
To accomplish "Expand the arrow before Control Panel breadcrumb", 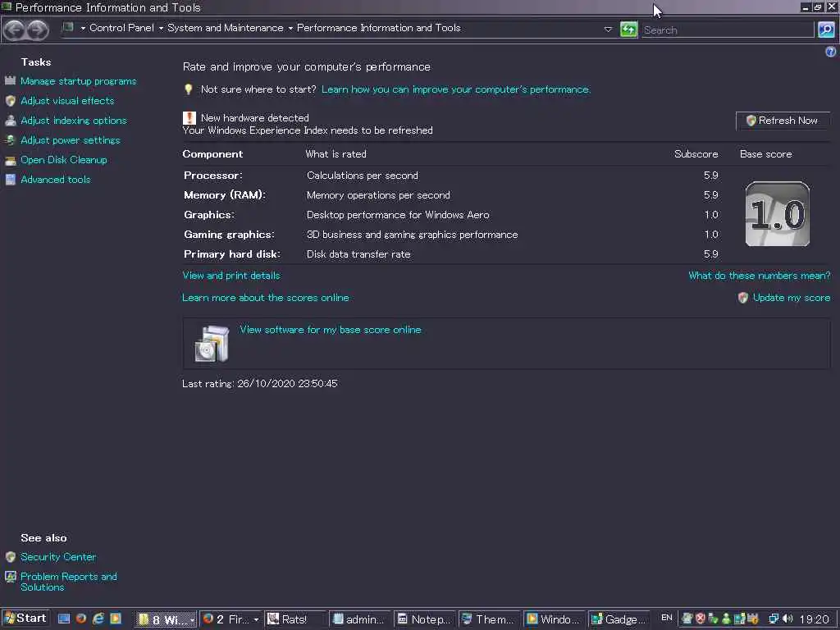I will tap(83, 29).
